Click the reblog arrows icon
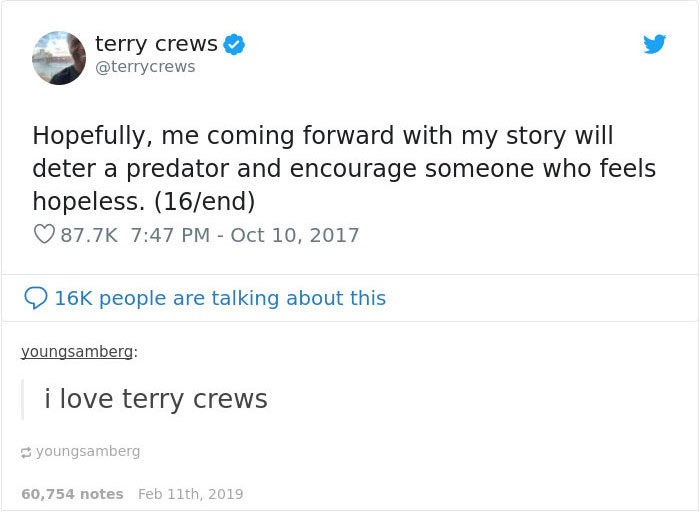Screen dimensions: 700x512 (x=26, y=452)
